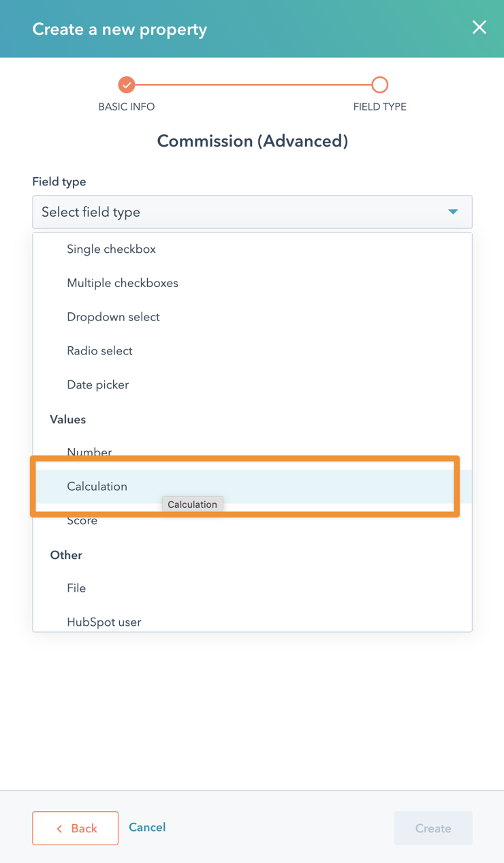Image resolution: width=504 pixels, height=863 pixels.
Task: Open the Select field type dropdown
Action: coord(252,212)
